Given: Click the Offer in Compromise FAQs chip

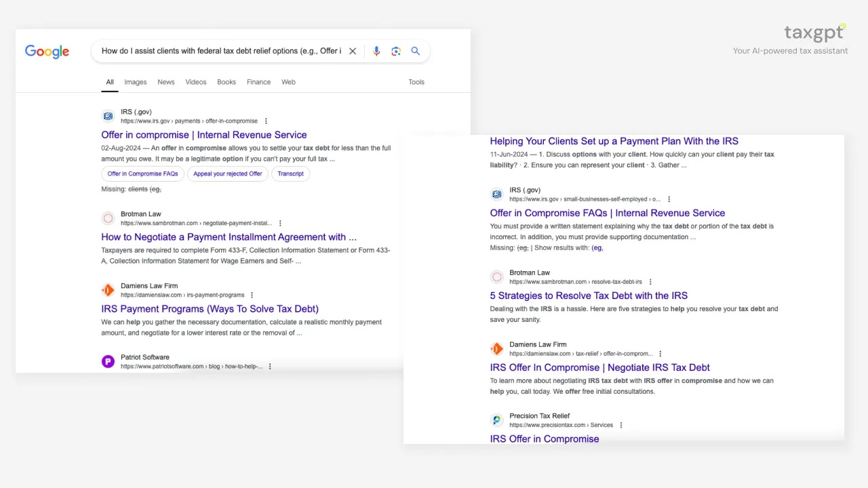Looking at the screenshot, I should pyautogui.click(x=142, y=174).
